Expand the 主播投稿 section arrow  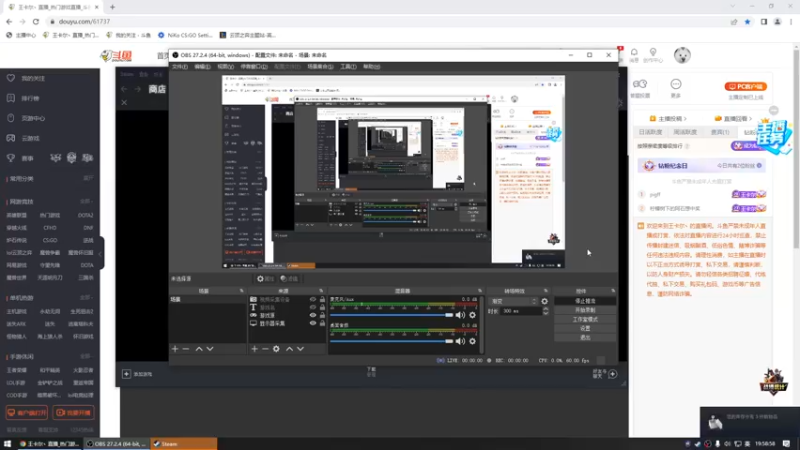pyautogui.click(x=685, y=119)
